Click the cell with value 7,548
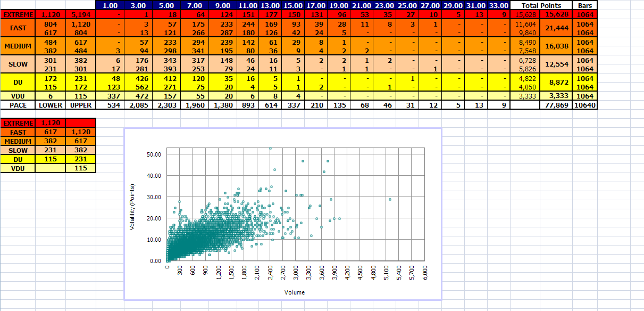This screenshot has width=644, height=311. pyautogui.click(x=525, y=51)
